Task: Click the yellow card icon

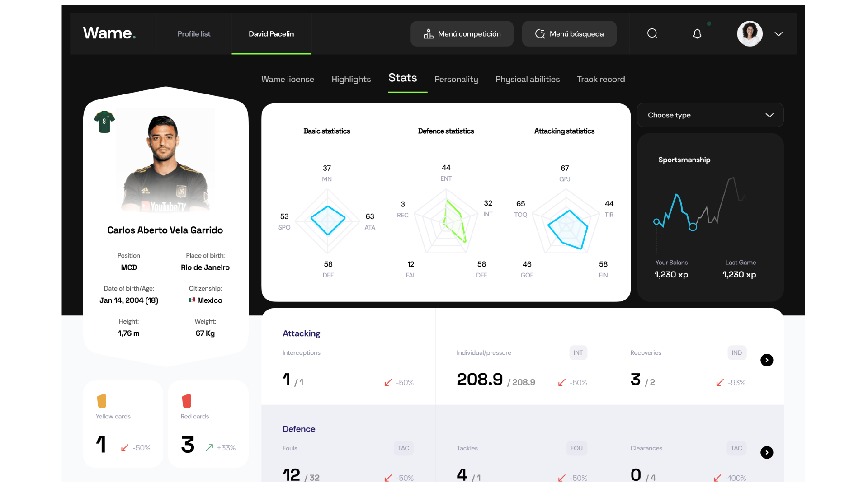Action: point(101,401)
